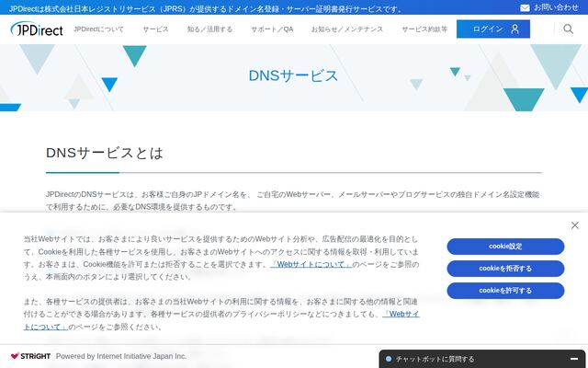The width and height of the screenshot is (588, 368).
Task: Click the DNSサービスとは heading
Action: [x=105, y=153]
